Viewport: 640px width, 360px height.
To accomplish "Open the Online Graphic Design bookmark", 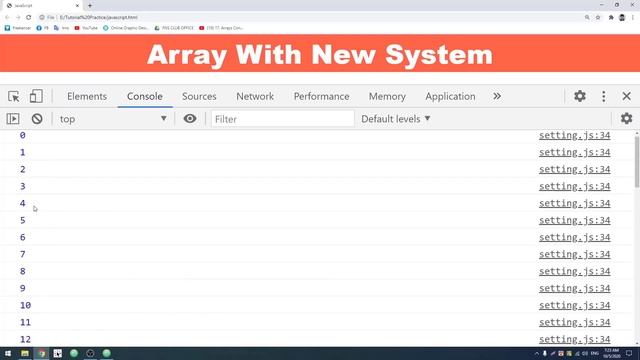I will pyautogui.click(x=126, y=28).
